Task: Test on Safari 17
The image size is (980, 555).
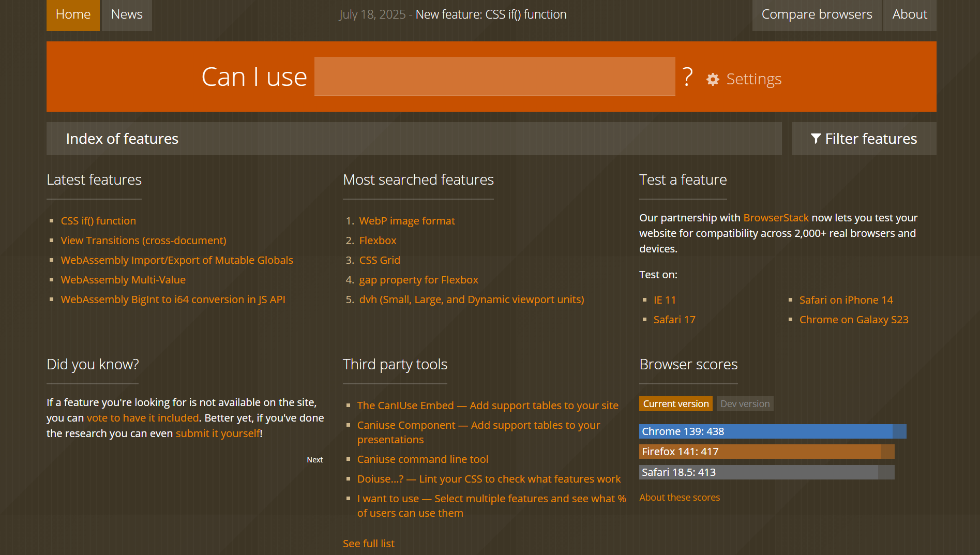Action: pos(674,320)
